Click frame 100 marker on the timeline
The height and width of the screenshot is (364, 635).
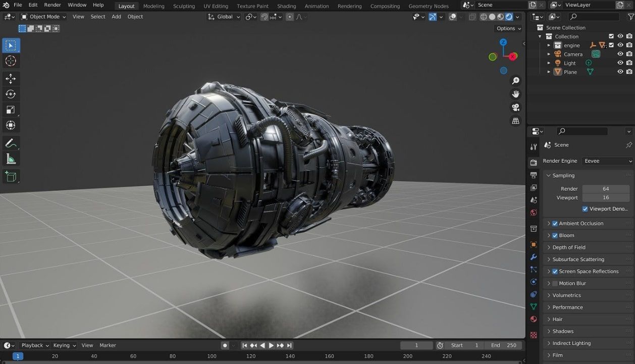point(211,355)
